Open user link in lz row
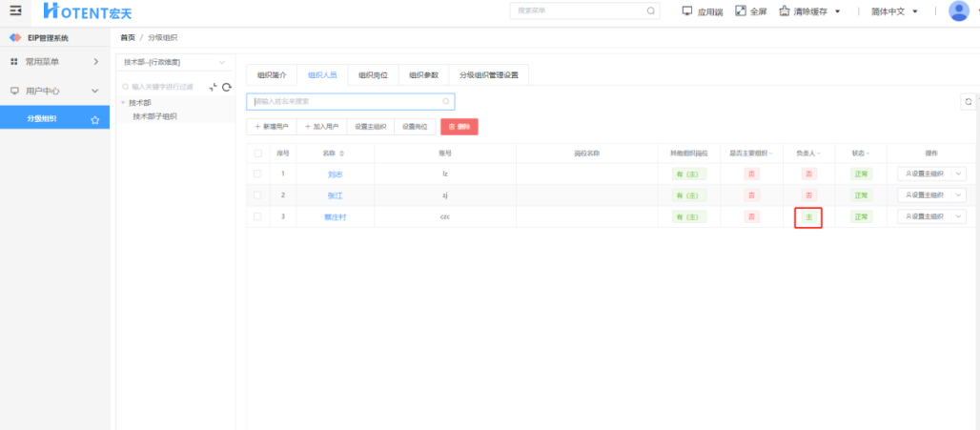This screenshot has width=980, height=430. (335, 174)
